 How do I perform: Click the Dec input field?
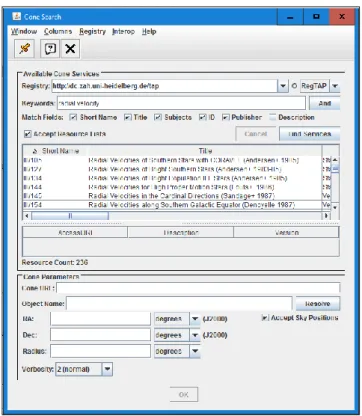coord(100,335)
